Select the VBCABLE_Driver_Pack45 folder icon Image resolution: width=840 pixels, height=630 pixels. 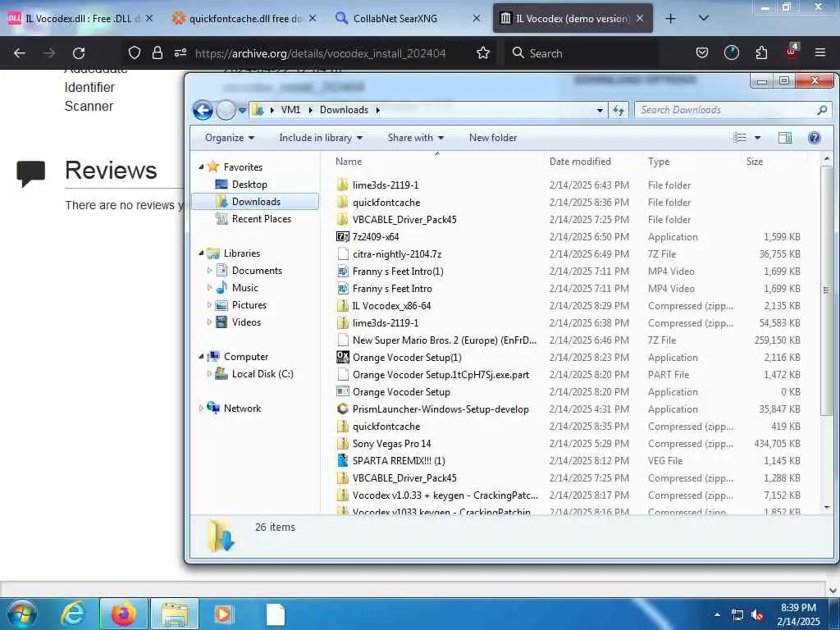(x=343, y=220)
